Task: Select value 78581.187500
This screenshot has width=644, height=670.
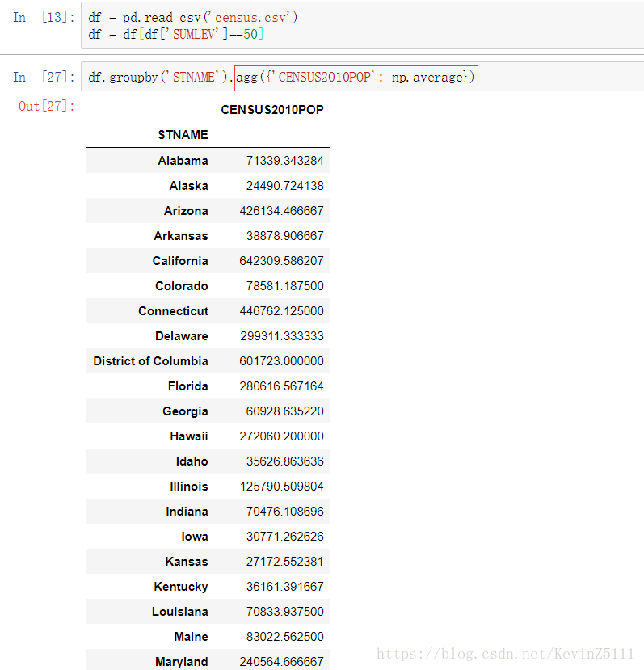Action: point(285,286)
